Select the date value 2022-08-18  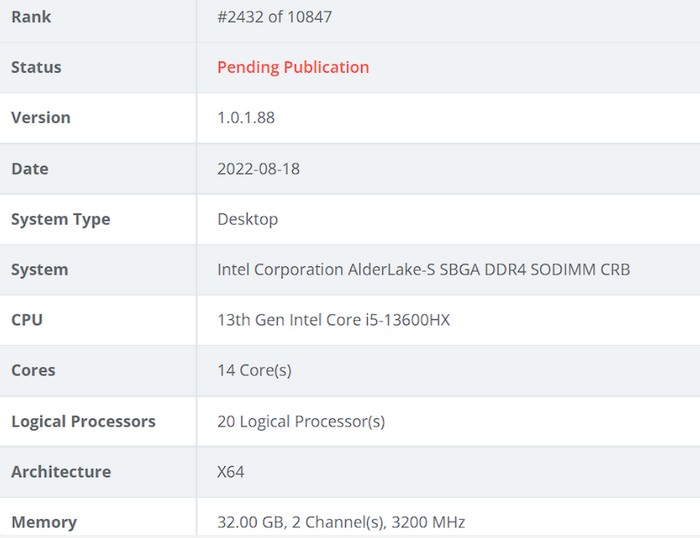258,168
